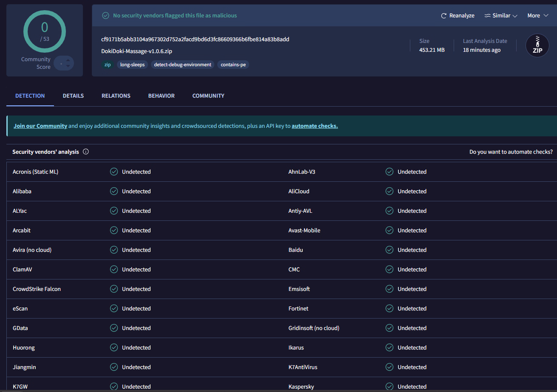Click the detection score circle 0/53
The width and height of the screenshot is (557, 392).
45,32
